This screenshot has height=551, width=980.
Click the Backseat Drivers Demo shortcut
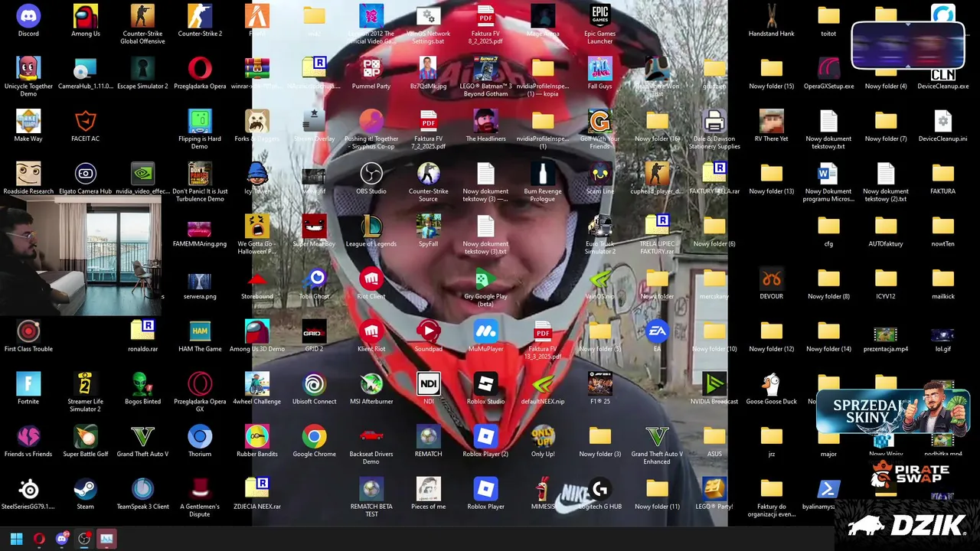pos(371,445)
